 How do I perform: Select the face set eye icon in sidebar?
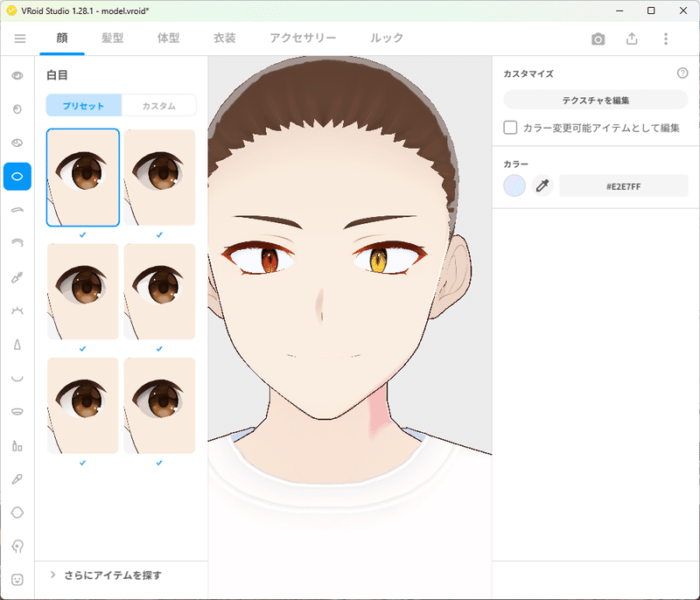tap(17, 75)
